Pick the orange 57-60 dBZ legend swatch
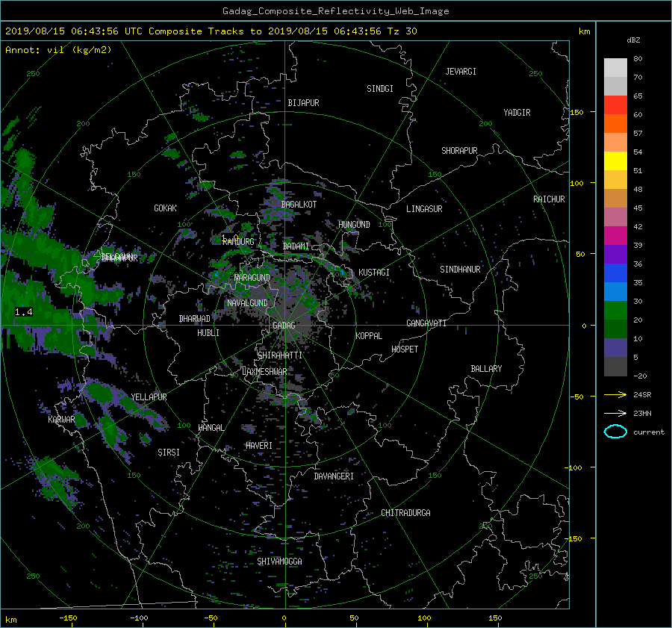 click(x=615, y=124)
